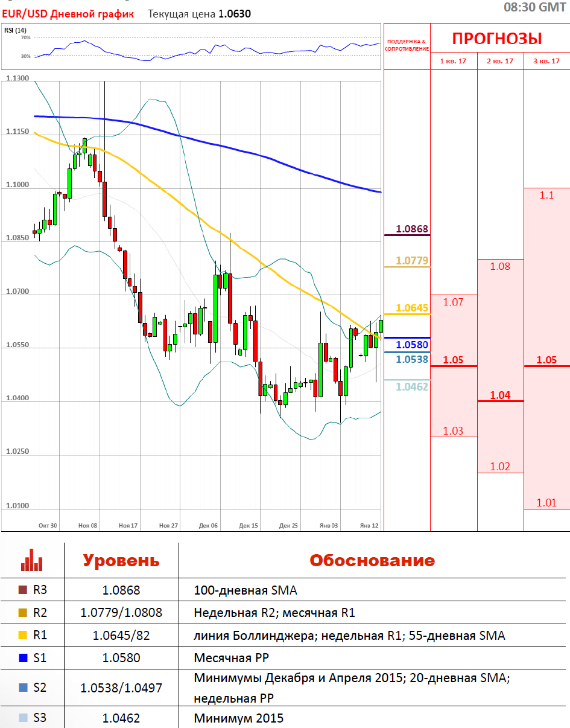The image size is (570, 728).
Task: Click the pale blue S3 color square
Action: pyautogui.click(x=23, y=718)
